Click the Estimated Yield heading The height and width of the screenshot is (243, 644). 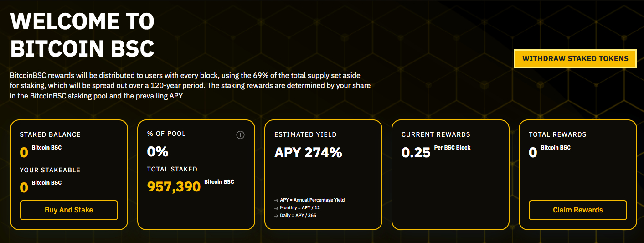tap(305, 134)
